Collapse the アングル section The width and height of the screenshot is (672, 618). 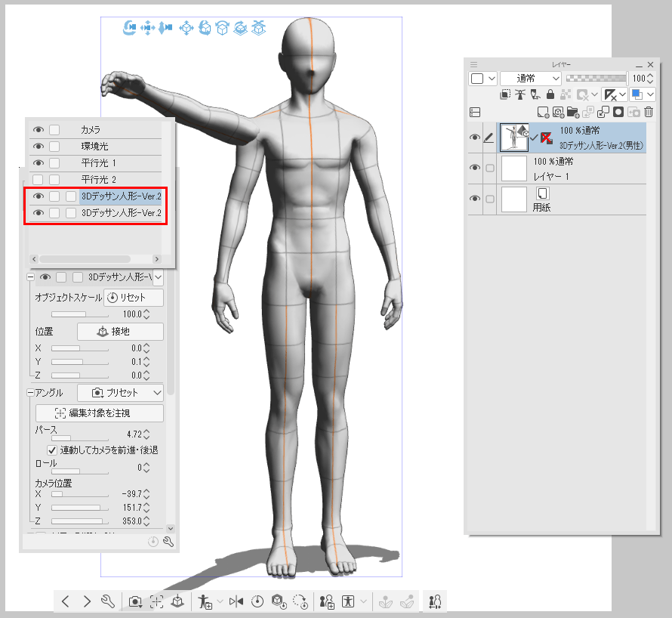[30, 392]
